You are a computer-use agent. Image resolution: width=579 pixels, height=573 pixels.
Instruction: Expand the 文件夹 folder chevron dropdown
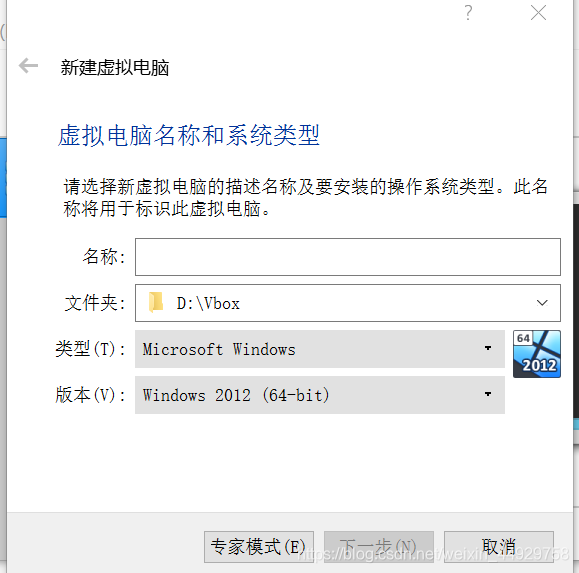[542, 303]
